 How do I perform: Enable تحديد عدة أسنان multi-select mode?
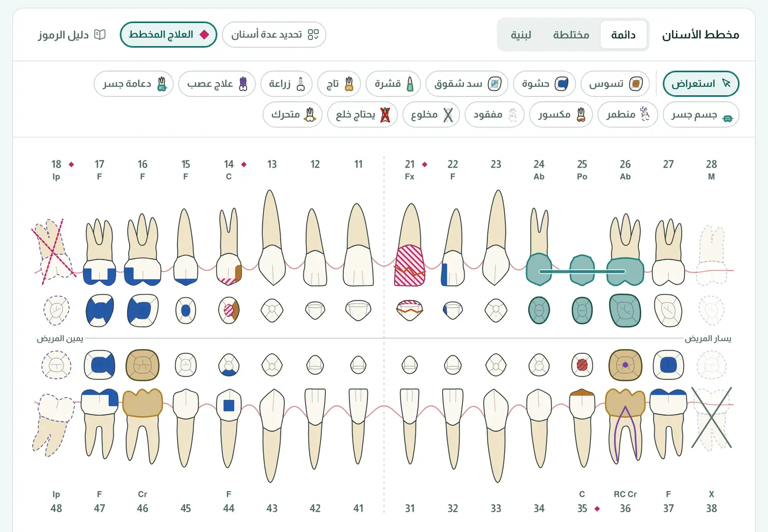pos(274,35)
